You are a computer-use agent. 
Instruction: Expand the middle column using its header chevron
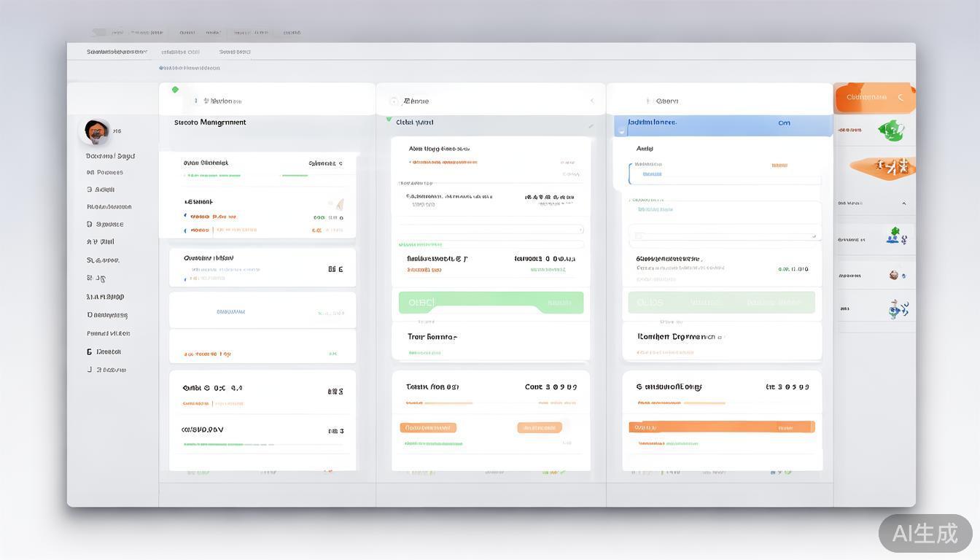[x=592, y=101]
